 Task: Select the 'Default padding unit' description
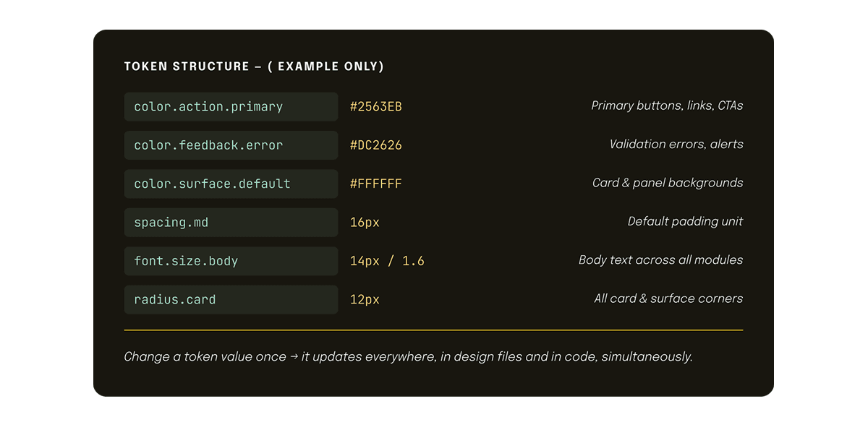pyautogui.click(x=684, y=222)
